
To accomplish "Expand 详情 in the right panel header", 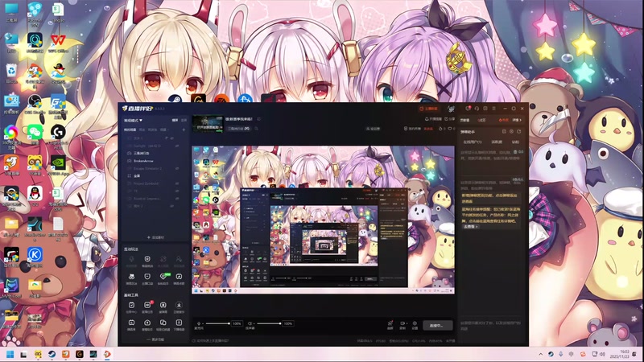I will point(517,120).
